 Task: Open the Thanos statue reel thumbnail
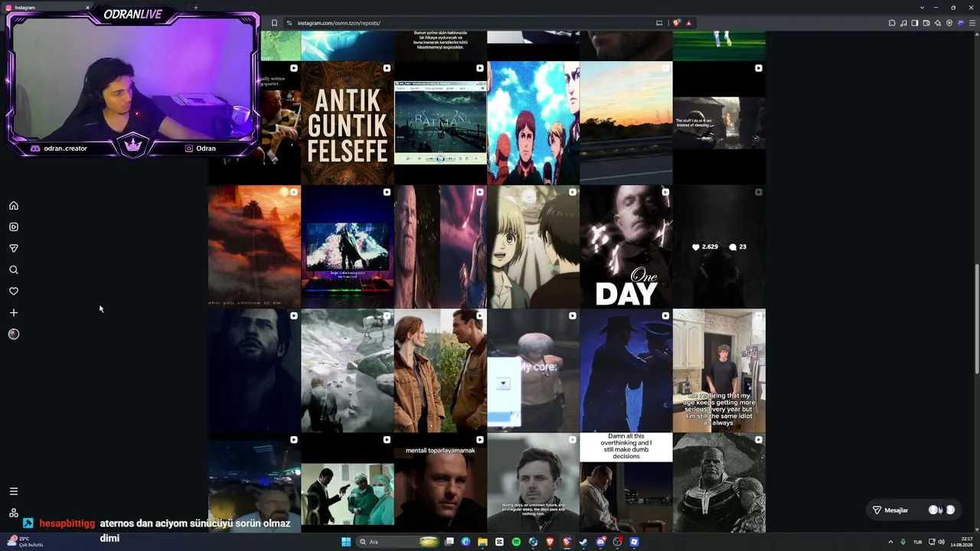point(719,484)
